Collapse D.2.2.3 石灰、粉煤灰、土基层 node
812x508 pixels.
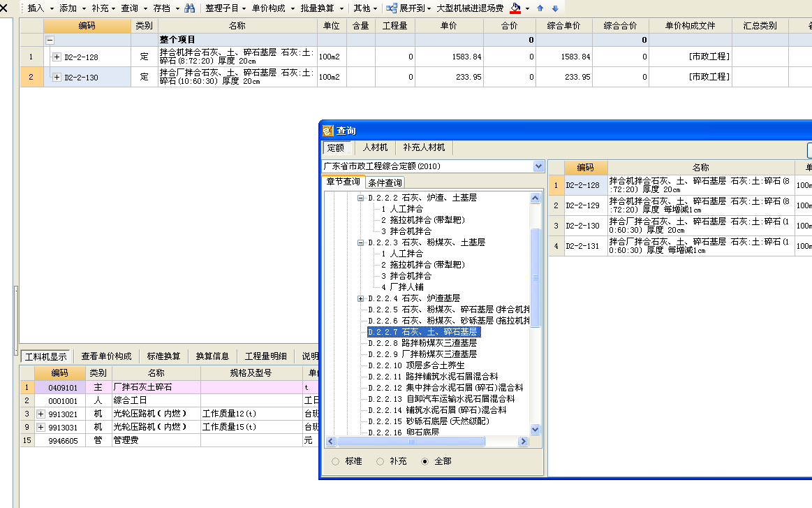pos(360,242)
